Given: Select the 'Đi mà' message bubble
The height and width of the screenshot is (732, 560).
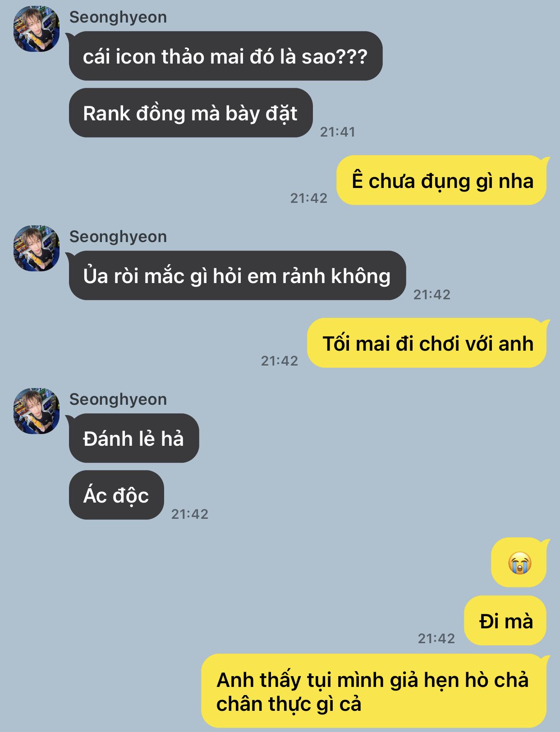Looking at the screenshot, I should click(x=505, y=621).
